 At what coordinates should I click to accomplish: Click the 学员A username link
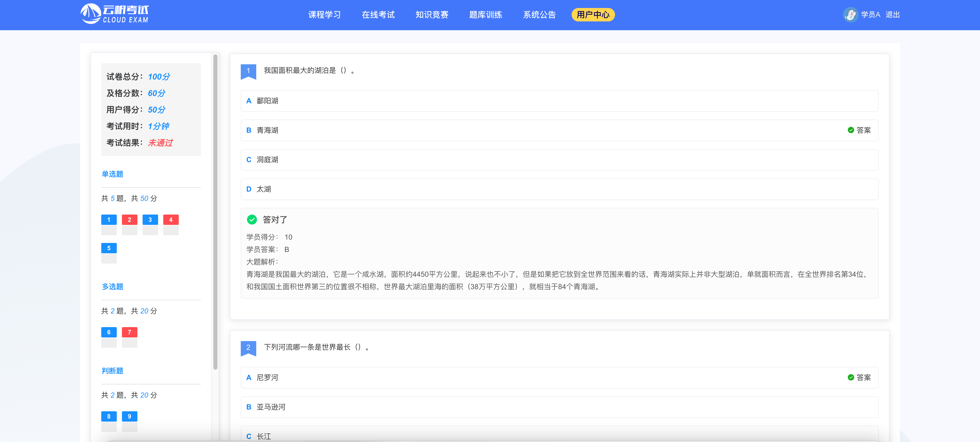pyautogui.click(x=870, y=15)
